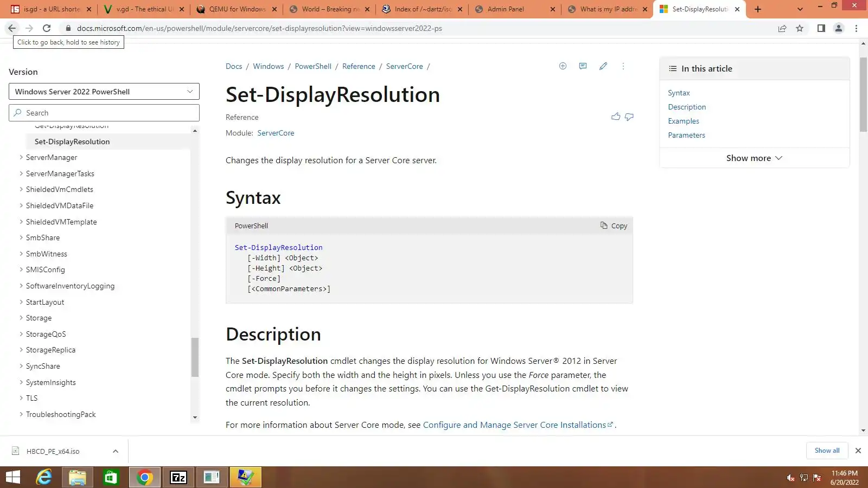The height and width of the screenshot is (488, 868).
Task: Go back to the previous page
Action: [12, 28]
